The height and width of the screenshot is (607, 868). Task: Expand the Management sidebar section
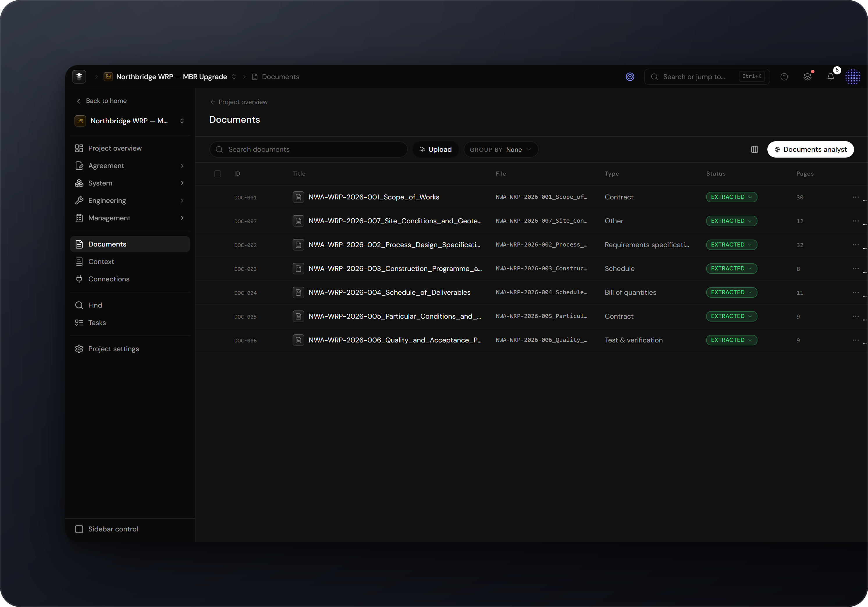(x=182, y=218)
